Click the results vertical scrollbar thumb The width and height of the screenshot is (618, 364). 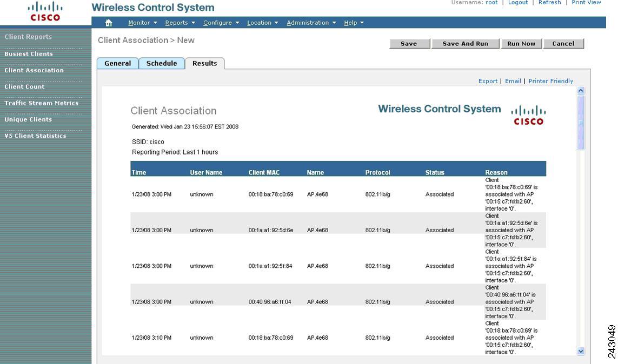click(581, 122)
